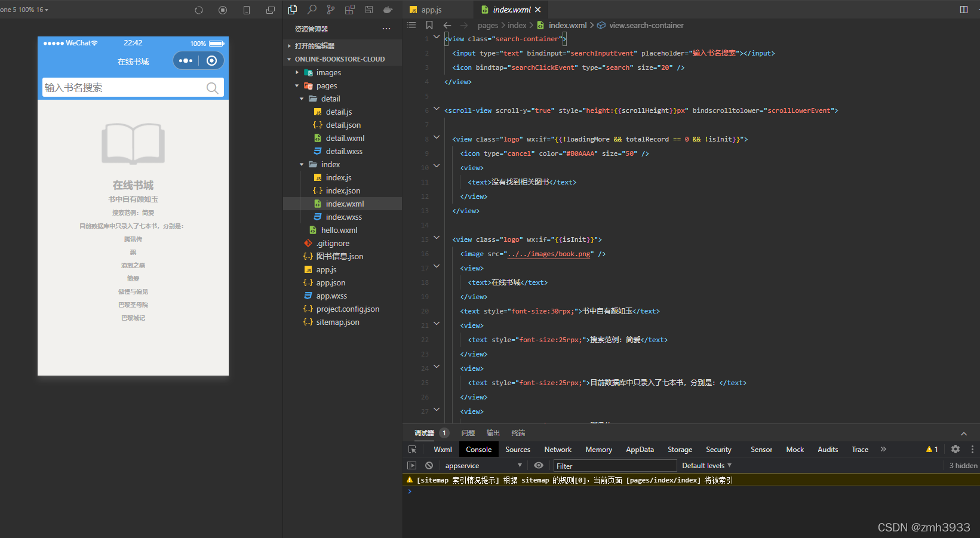Open the Search magnifier in the sidebar
The width and height of the screenshot is (980, 538).
[312, 10]
